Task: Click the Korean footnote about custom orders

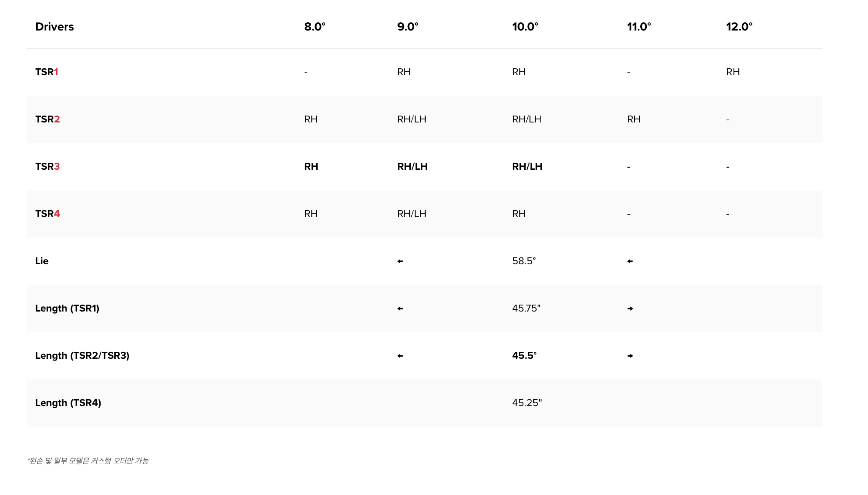Action: [88, 461]
